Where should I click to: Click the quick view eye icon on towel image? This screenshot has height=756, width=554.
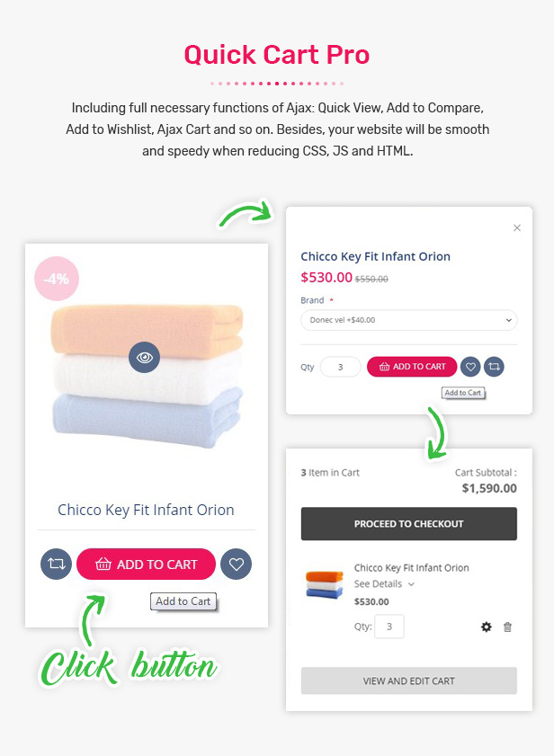click(x=144, y=357)
